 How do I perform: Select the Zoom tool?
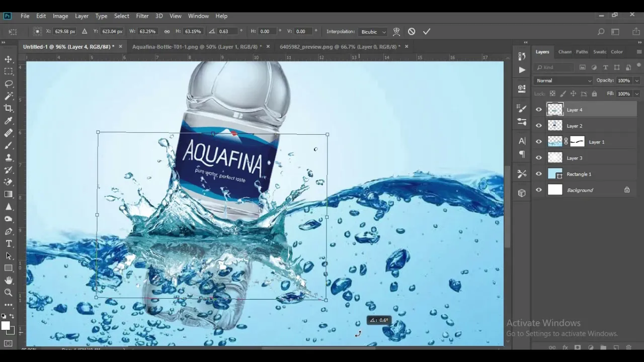pos(9,293)
